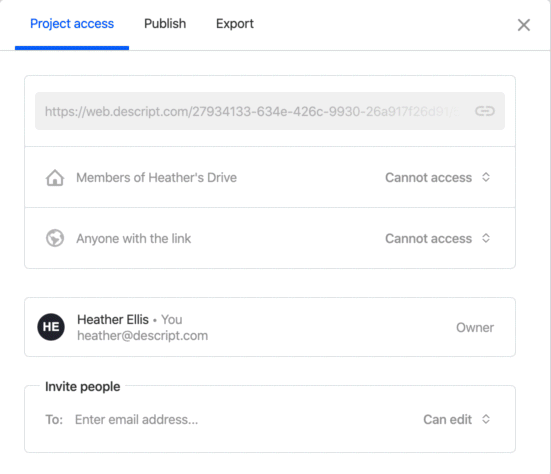This screenshot has height=474, width=551.
Task: Close the sharing dialog with the X
Action: tap(524, 25)
